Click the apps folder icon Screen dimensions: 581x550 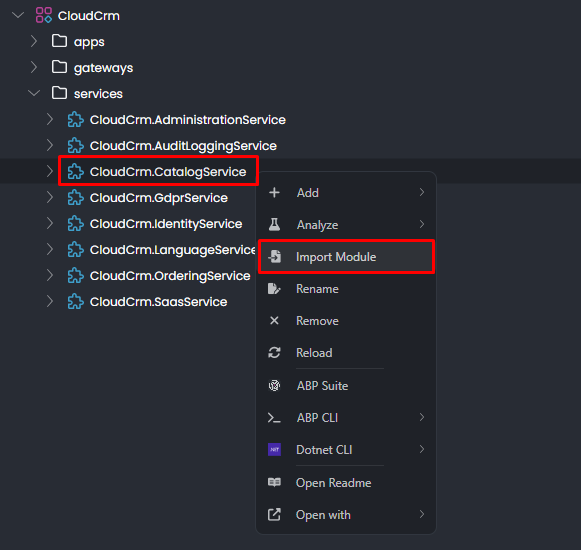[x=59, y=41]
